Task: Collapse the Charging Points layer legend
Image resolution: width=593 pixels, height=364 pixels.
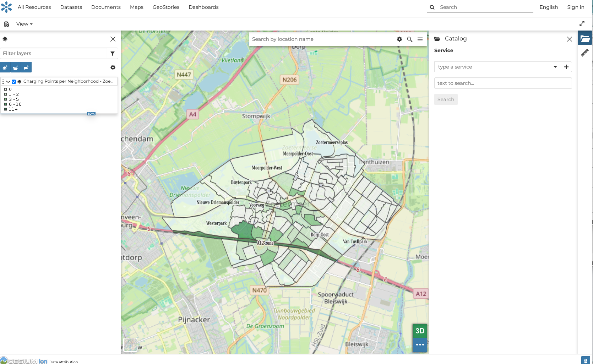Action: (8, 81)
